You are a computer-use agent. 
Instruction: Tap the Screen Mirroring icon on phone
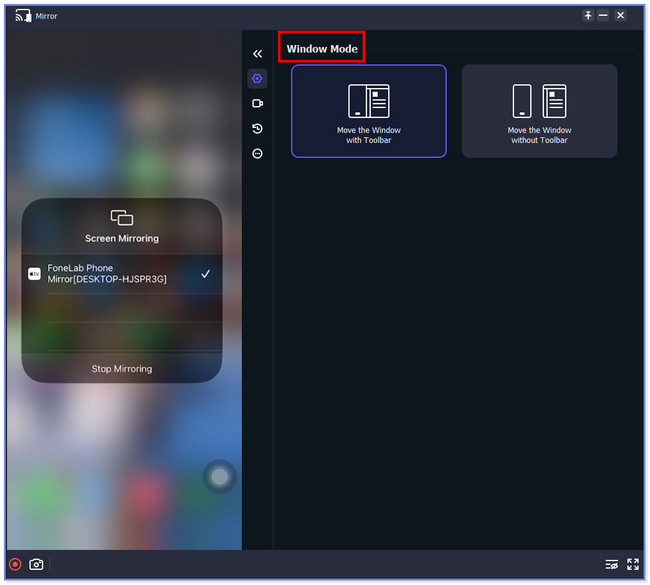click(122, 217)
